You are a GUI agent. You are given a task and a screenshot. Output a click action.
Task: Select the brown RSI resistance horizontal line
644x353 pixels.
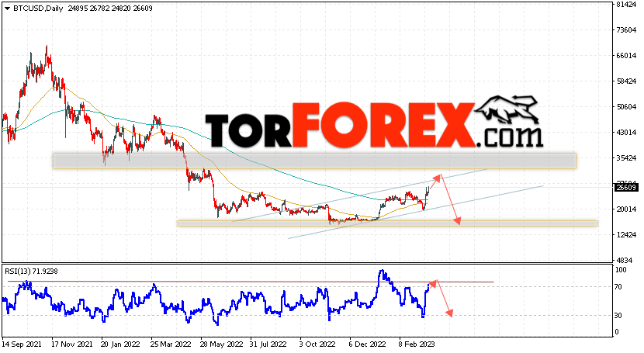[251, 282]
